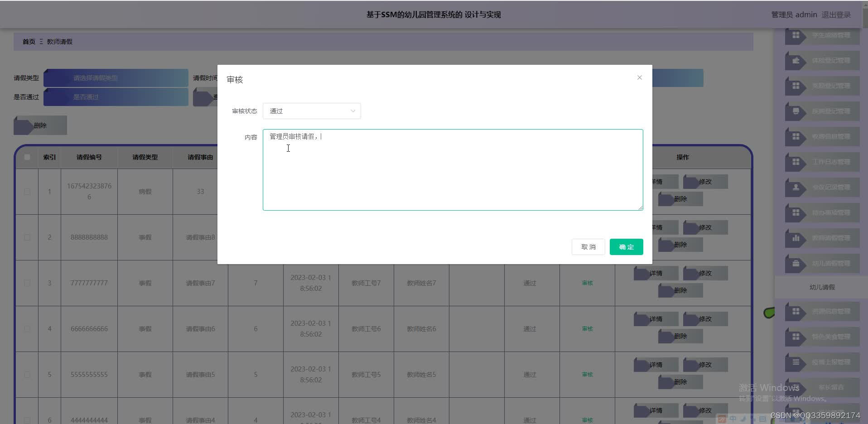Open the 是否通过 filter dropdown
The height and width of the screenshot is (424, 868).
tap(116, 97)
